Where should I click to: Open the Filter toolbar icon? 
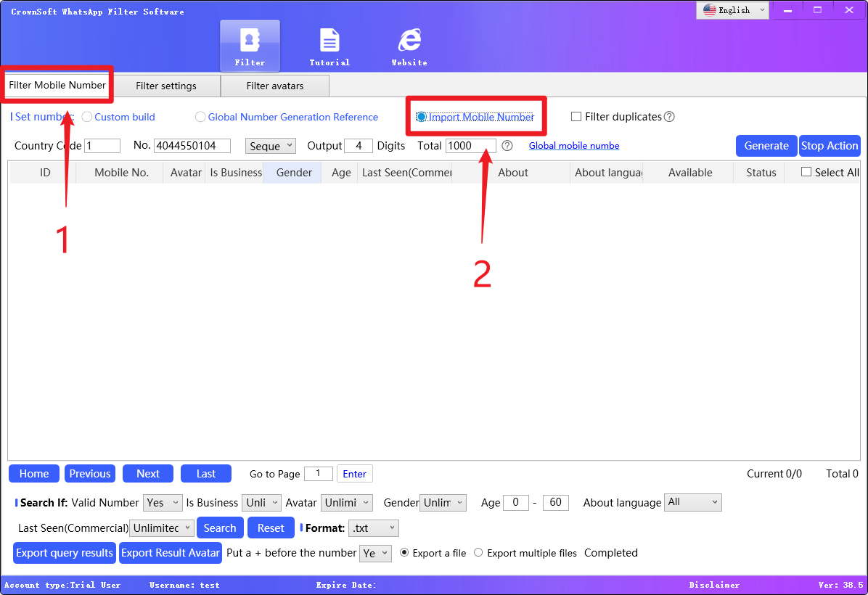[x=250, y=46]
